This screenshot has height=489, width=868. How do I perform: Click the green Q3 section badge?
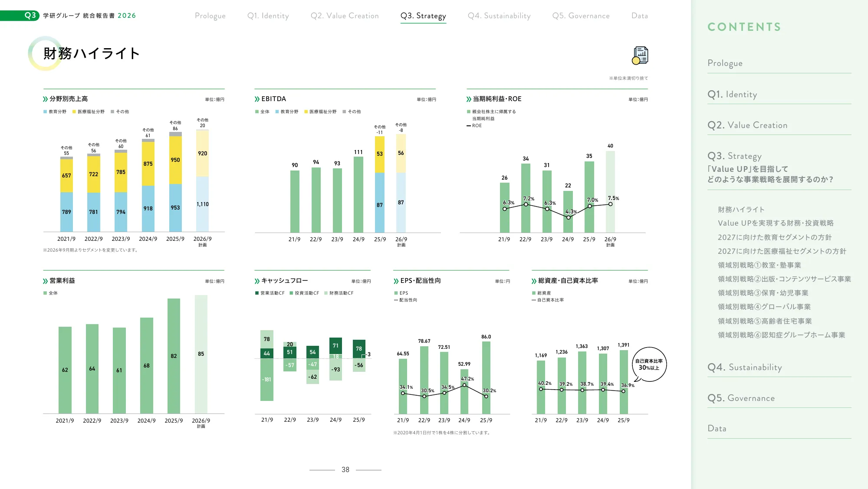[20, 16]
